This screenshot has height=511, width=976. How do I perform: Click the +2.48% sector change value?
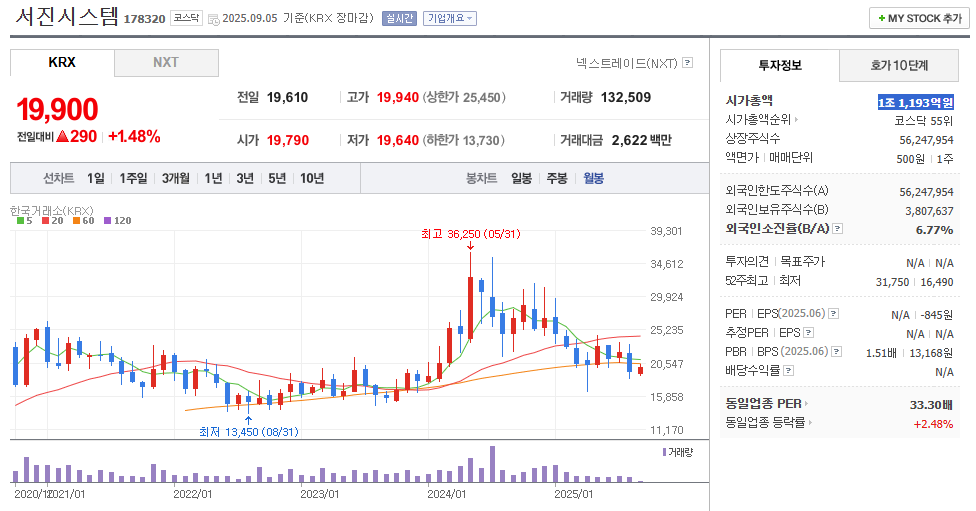(x=933, y=424)
